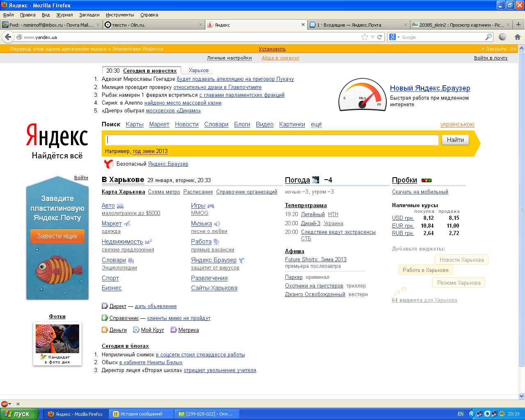The image size is (525, 420).
Task: Click the Установить link in yellow bar
Action: 272,49
